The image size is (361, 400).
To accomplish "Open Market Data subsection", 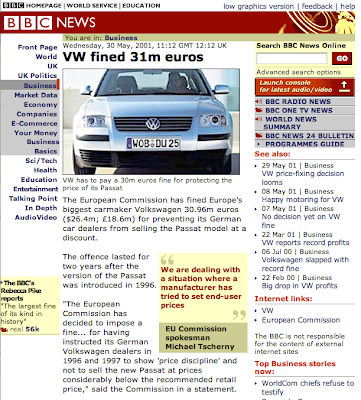I will coord(36,95).
